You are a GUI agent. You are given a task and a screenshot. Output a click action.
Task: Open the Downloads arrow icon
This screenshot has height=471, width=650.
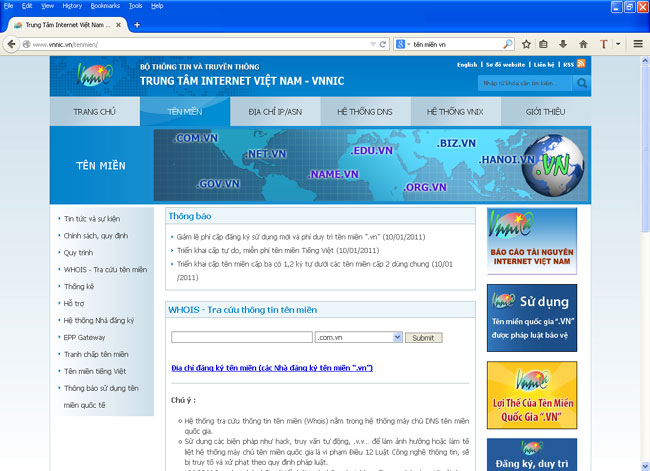tap(563, 44)
